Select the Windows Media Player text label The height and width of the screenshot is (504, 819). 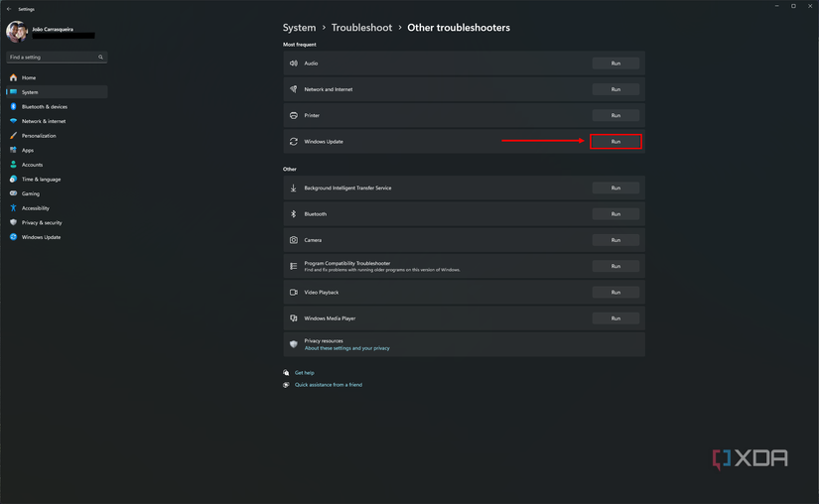(x=331, y=318)
